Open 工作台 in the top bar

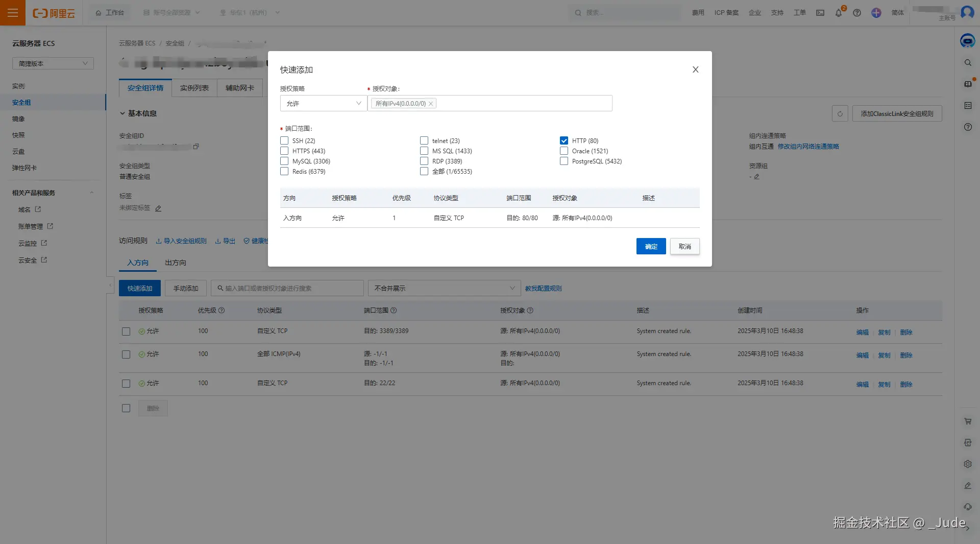(110, 13)
